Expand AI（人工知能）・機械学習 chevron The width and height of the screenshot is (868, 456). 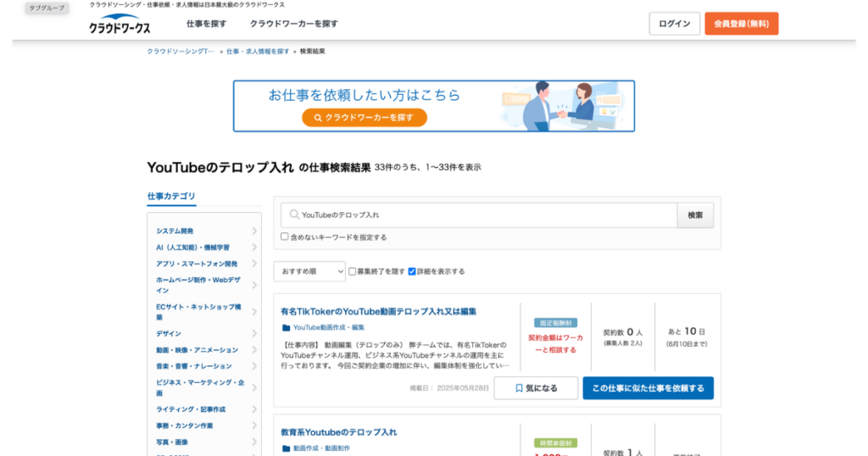[x=254, y=247]
